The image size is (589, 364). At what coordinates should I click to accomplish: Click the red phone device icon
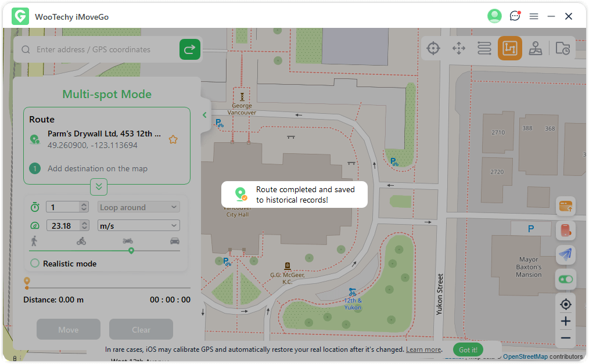pos(566,230)
